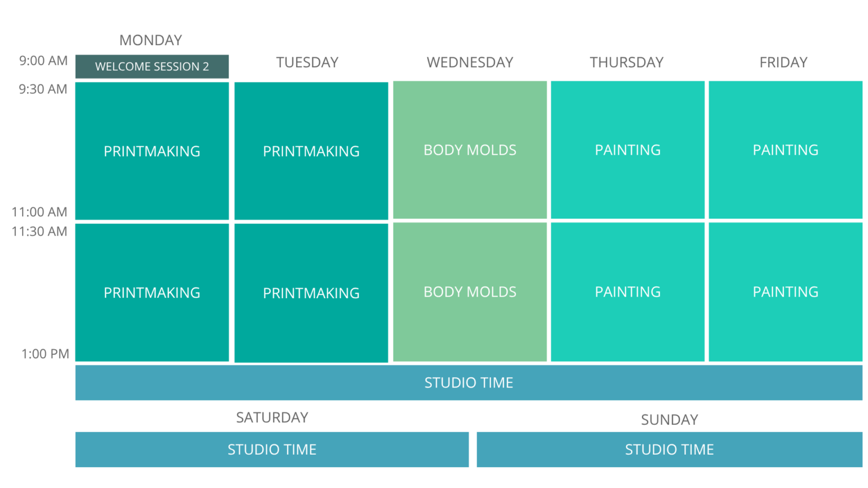Select Monday's 11:30 AM Printmaking block
This screenshot has height=488, width=868.
[152, 293]
